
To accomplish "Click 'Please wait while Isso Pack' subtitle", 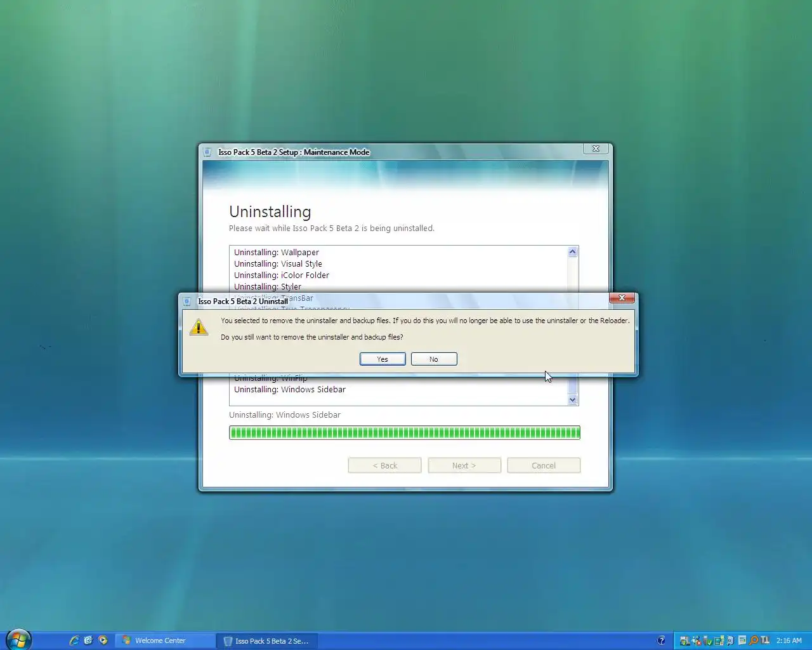I will (x=332, y=229).
